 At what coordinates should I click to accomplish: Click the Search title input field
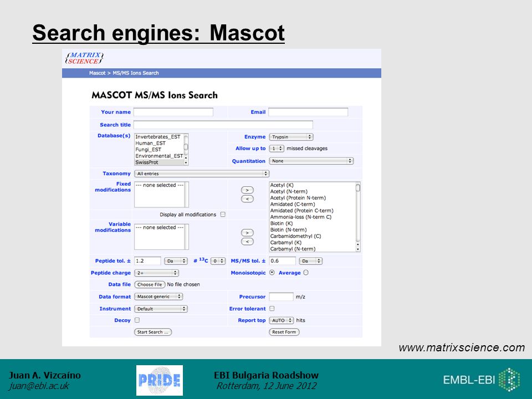click(223, 125)
